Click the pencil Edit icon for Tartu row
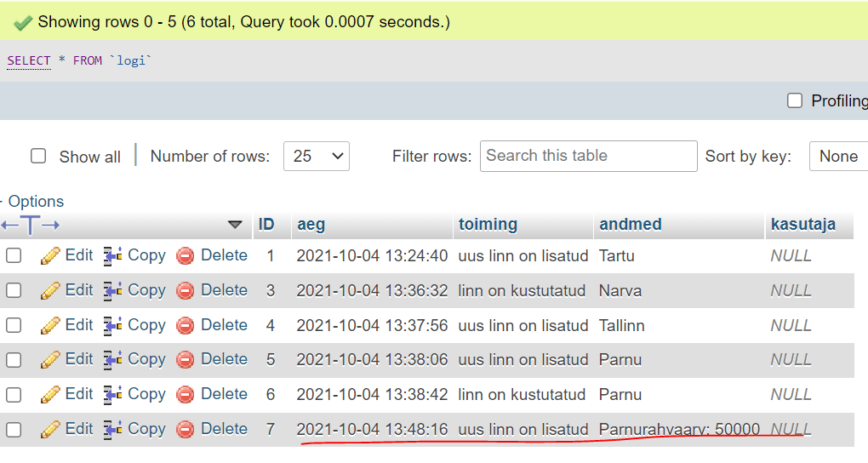Image resolution: width=868 pixels, height=463 pixels. pyautogui.click(x=51, y=255)
